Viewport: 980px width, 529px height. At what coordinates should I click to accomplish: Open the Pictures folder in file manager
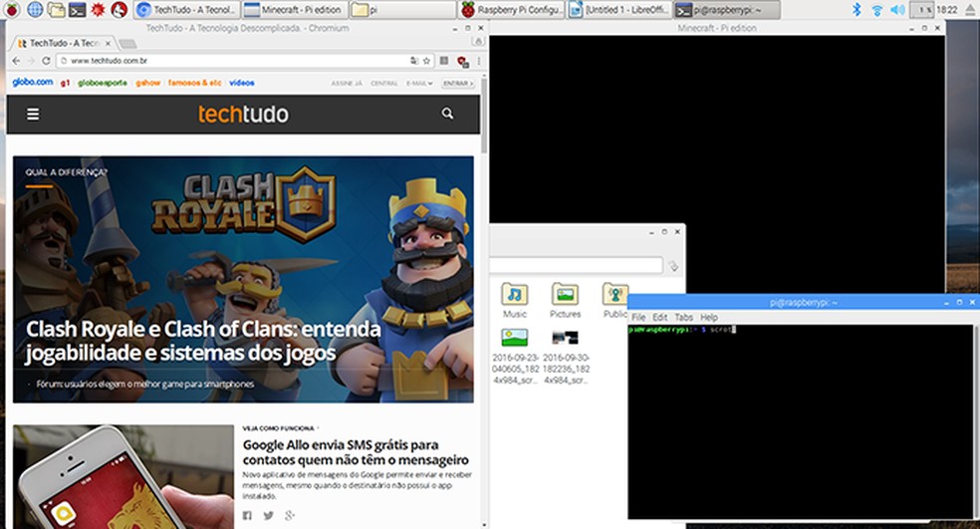[565, 301]
